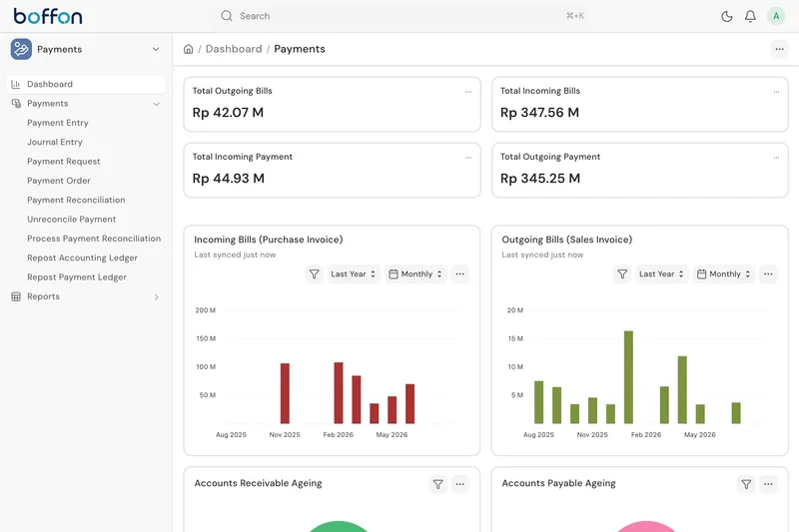
Task: Click the Dashboard chart icon in sidebar
Action: pos(16,84)
